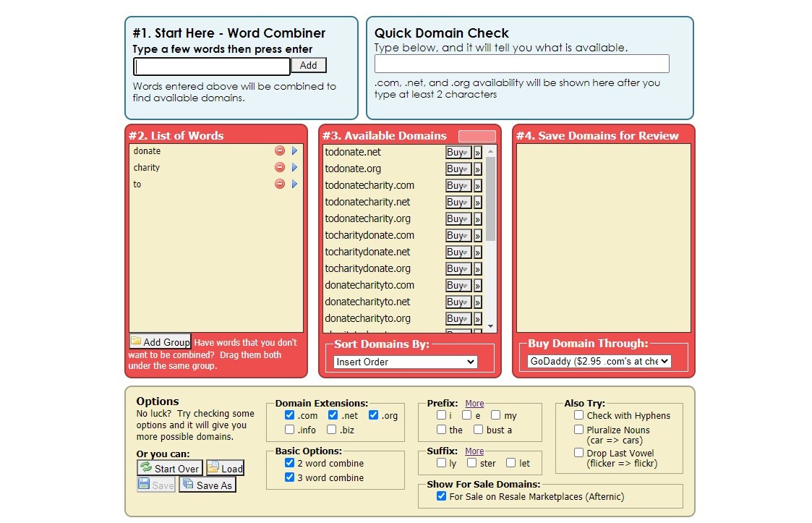Save todonatecharity.com to review list arrow
The image size is (812, 523).
point(477,186)
